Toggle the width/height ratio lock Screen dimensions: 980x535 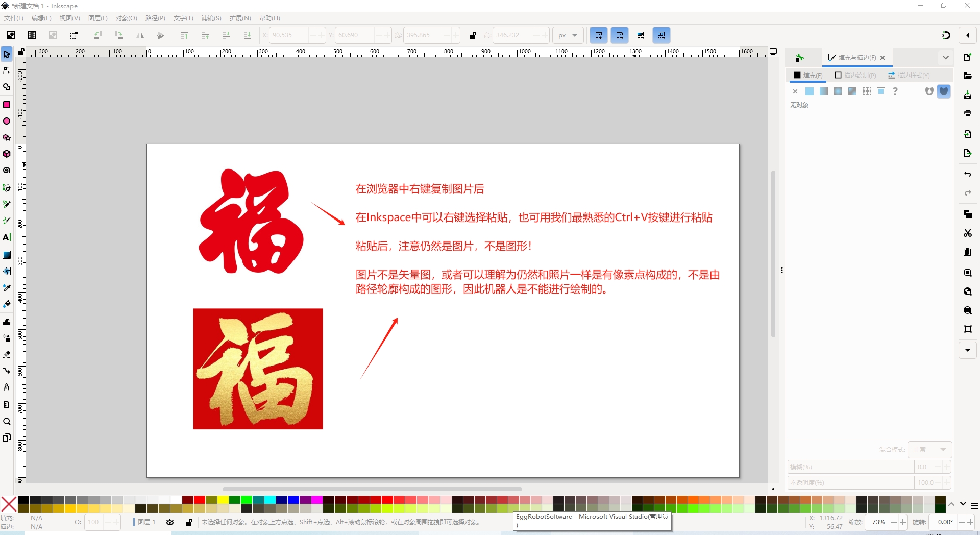[x=473, y=35]
